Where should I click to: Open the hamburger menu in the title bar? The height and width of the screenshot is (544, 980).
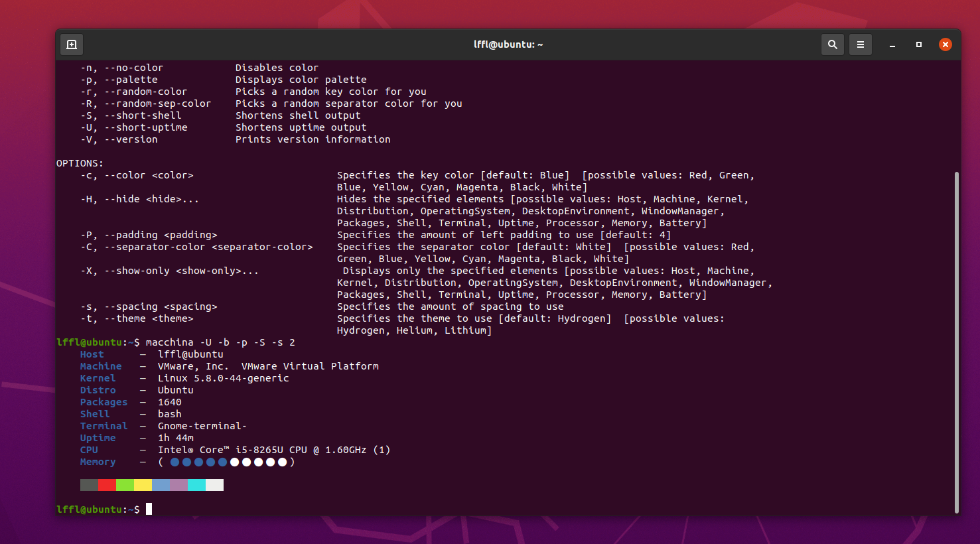pos(861,44)
